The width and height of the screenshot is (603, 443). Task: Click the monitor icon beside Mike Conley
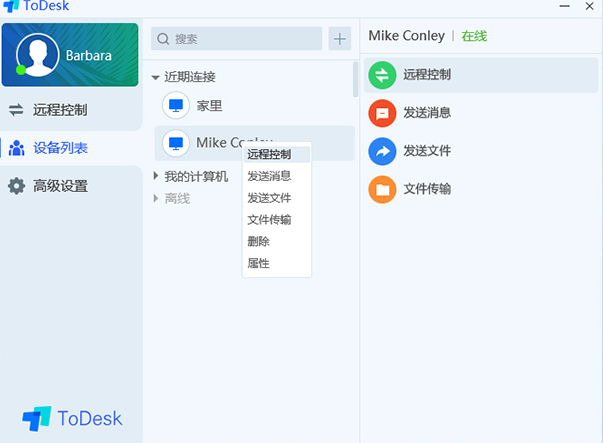point(176,143)
